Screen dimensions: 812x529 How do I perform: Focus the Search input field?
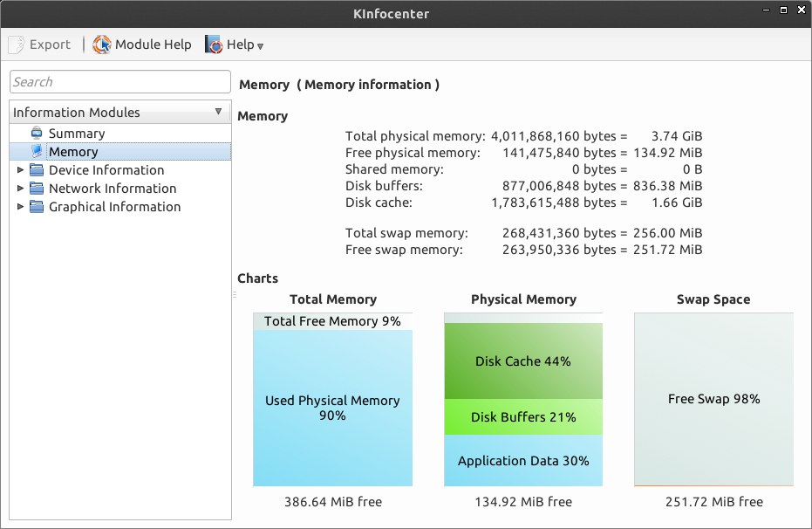[x=120, y=82]
